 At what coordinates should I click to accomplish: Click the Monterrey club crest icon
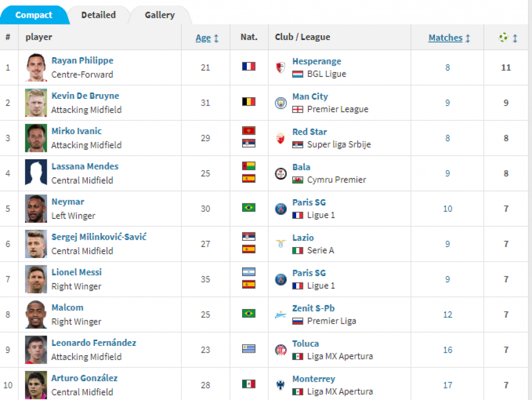tap(281, 385)
